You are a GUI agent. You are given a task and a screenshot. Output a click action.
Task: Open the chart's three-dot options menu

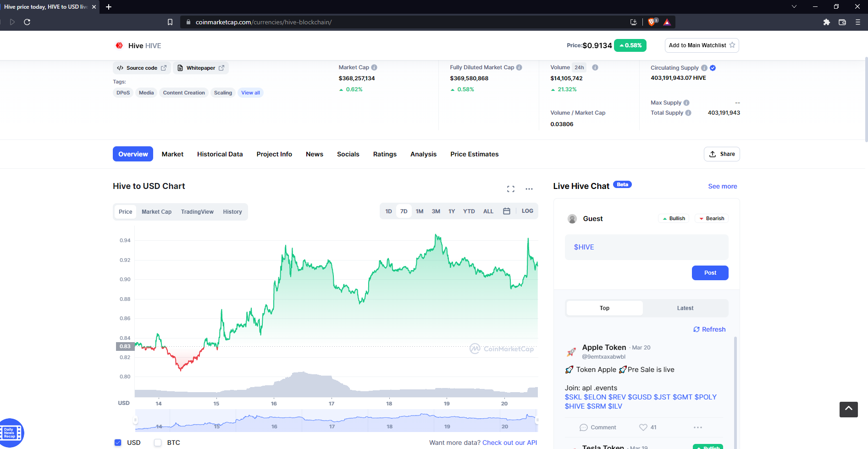tap(529, 189)
